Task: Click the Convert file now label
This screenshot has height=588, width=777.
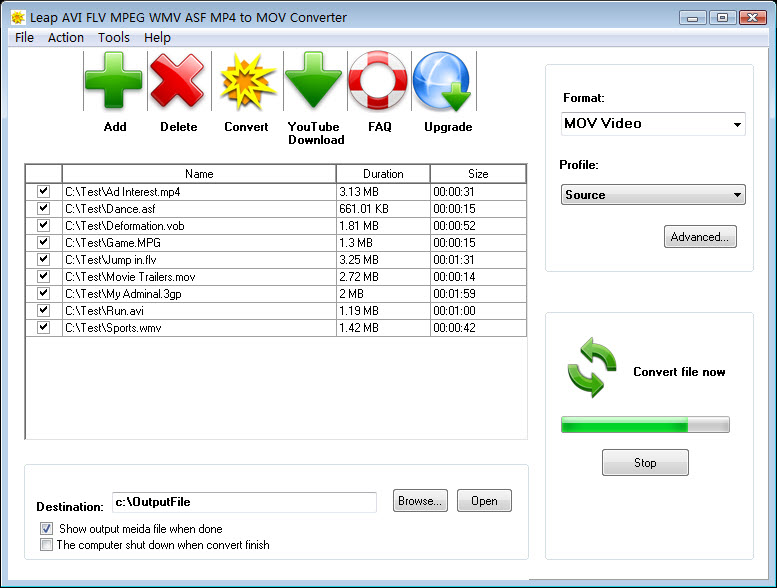Action: coord(679,372)
